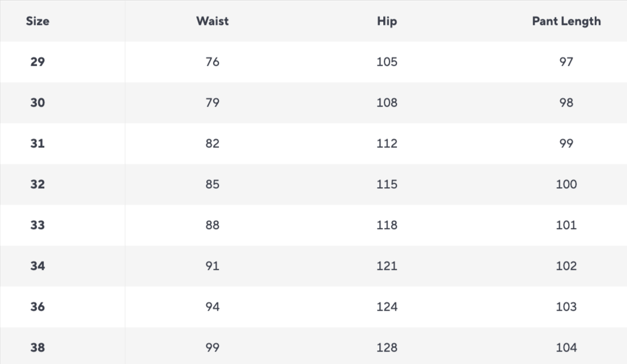
Task: Click pant length 102 for size 34
Action: tap(566, 266)
